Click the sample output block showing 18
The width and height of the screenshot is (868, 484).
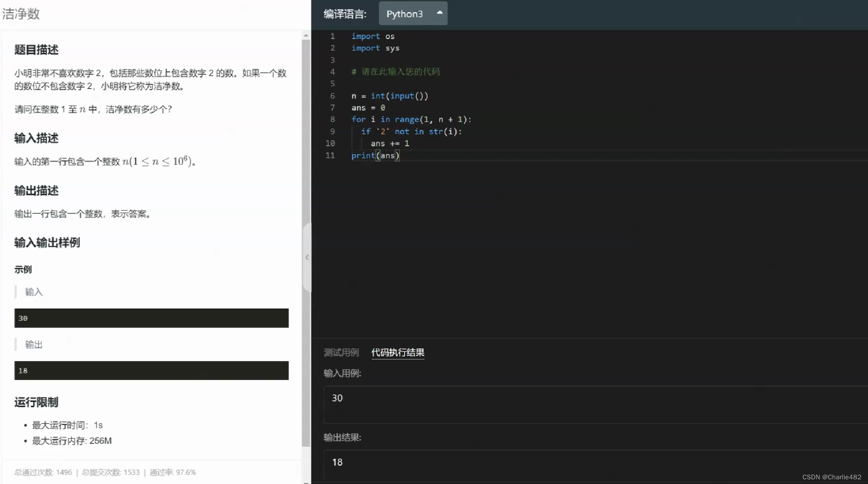coord(151,370)
